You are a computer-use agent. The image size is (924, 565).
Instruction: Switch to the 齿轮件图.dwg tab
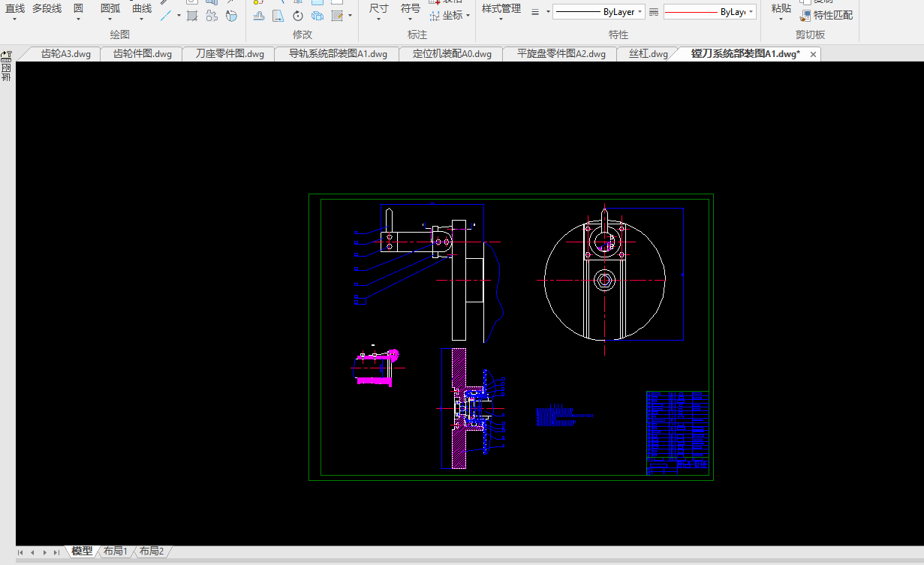coord(142,54)
